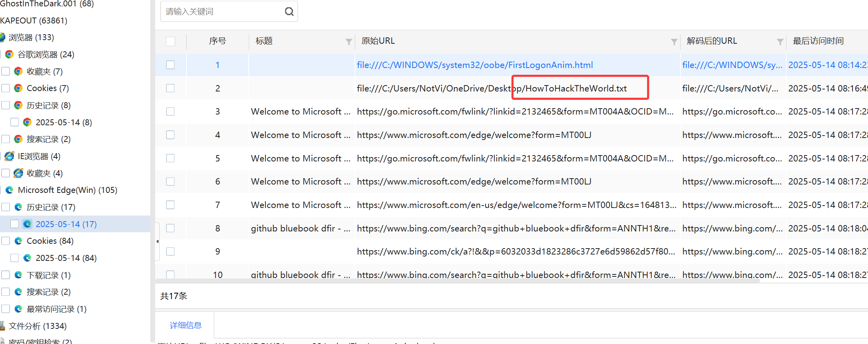
Task: Tick the checkbox next to 收藏夹 (7)
Action: (6, 71)
